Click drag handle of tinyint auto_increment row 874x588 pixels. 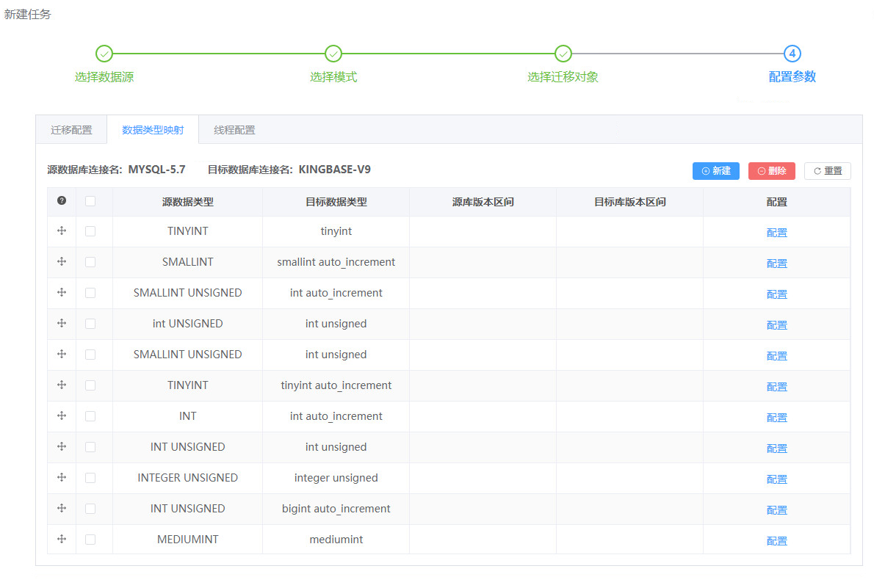[x=62, y=385]
